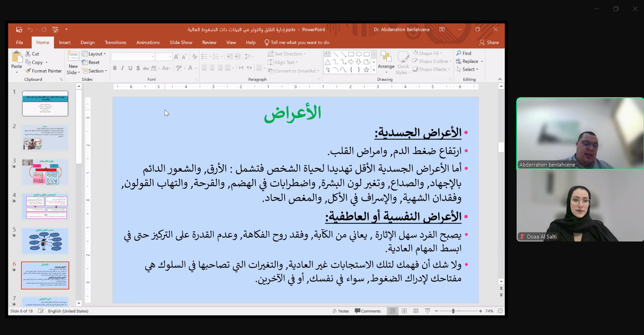The height and width of the screenshot is (335, 644).
Task: Open the Arrange tool in Drawing group
Action: click(386, 61)
